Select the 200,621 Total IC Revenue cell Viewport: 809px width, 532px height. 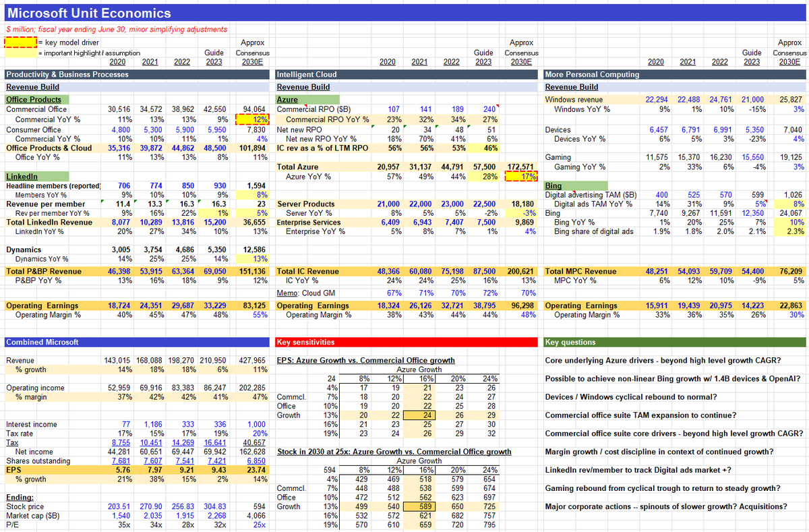pos(521,272)
